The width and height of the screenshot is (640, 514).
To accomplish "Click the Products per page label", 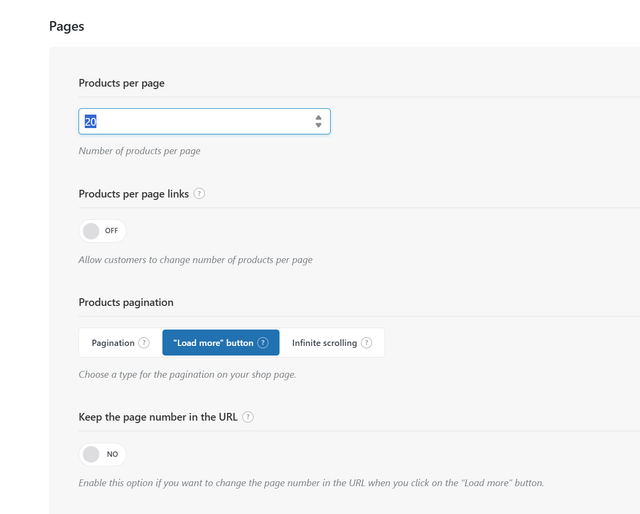I will point(122,83).
